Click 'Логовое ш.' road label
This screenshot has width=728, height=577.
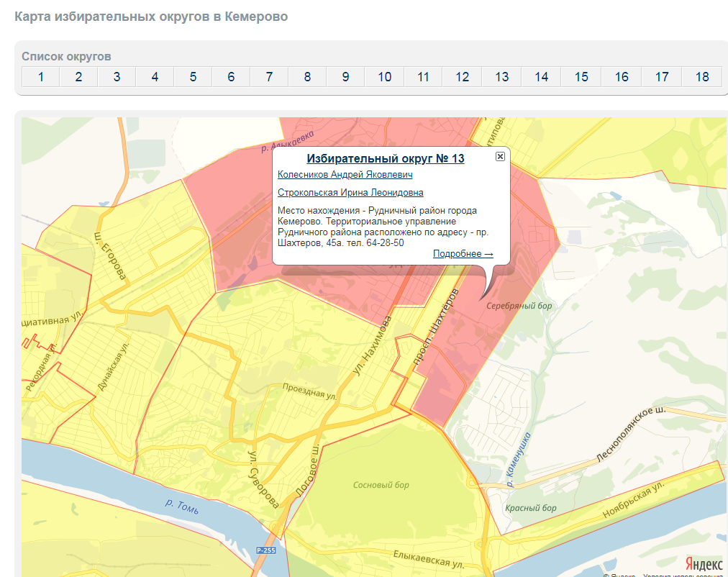[x=308, y=471]
